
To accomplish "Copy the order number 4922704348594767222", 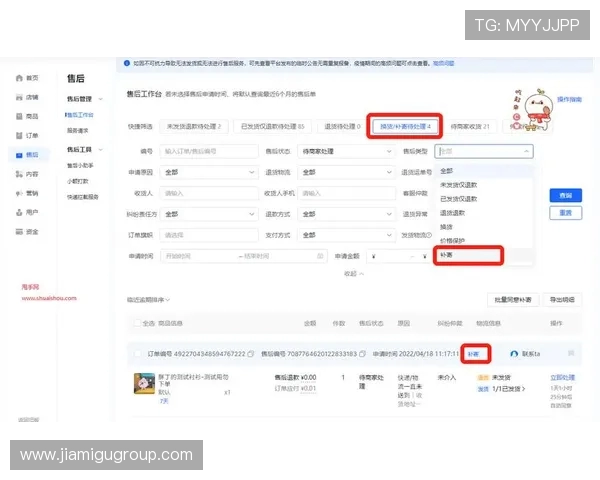I will 251,354.
